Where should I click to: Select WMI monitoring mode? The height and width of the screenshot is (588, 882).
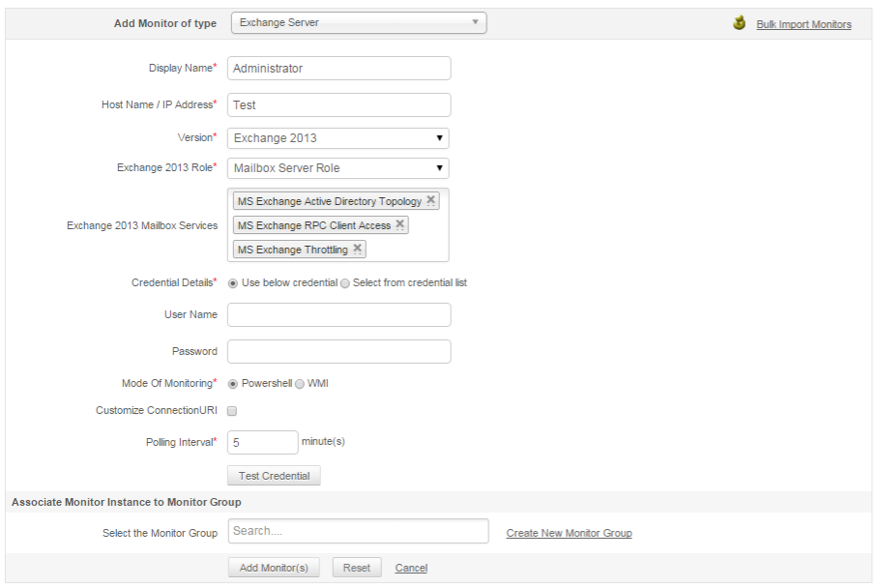[x=300, y=384]
